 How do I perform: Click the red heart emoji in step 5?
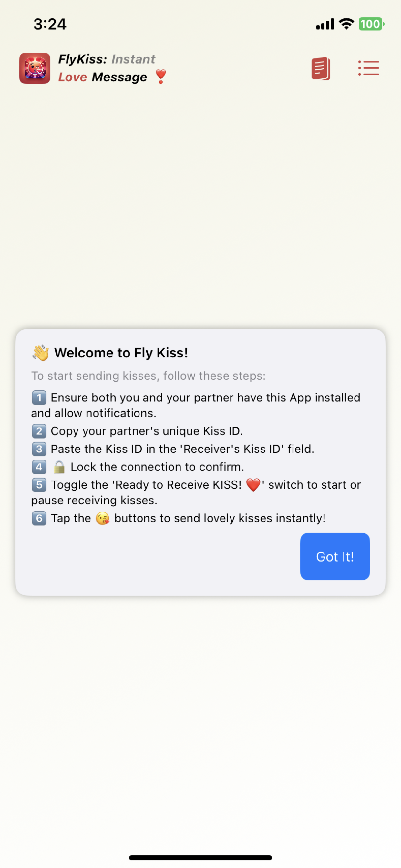[x=253, y=484]
